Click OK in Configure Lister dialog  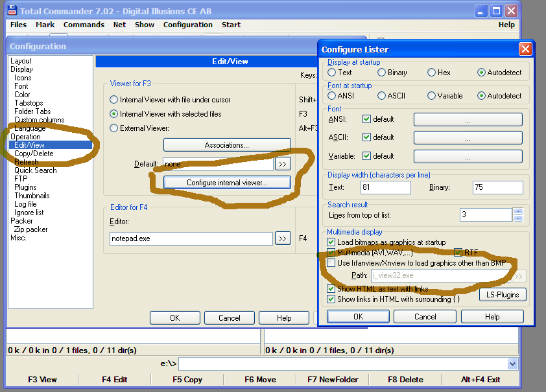pos(358,317)
